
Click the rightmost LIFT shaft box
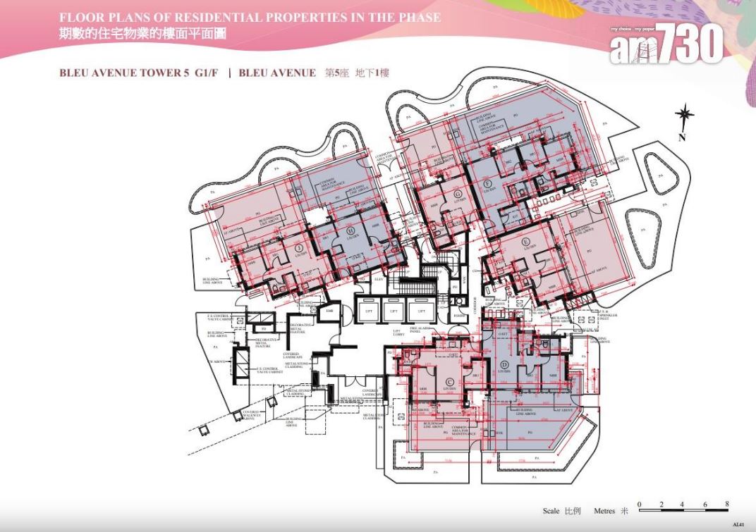(x=420, y=310)
